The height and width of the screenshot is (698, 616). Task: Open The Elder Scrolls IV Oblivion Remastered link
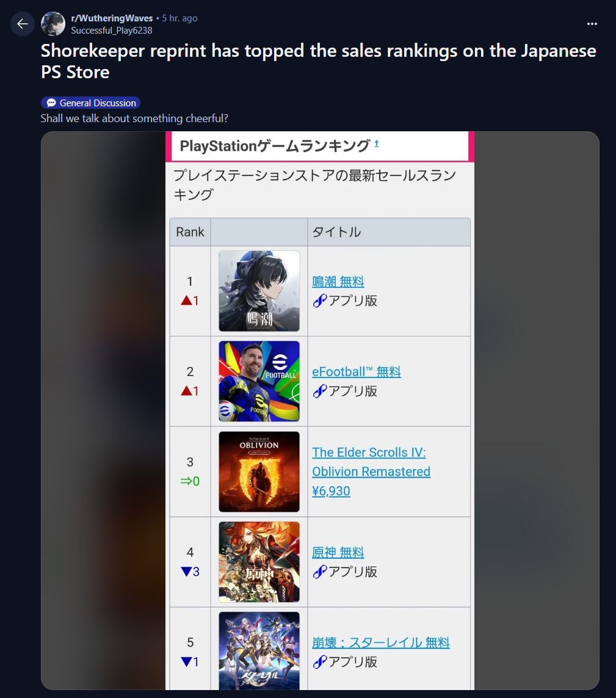point(371,471)
